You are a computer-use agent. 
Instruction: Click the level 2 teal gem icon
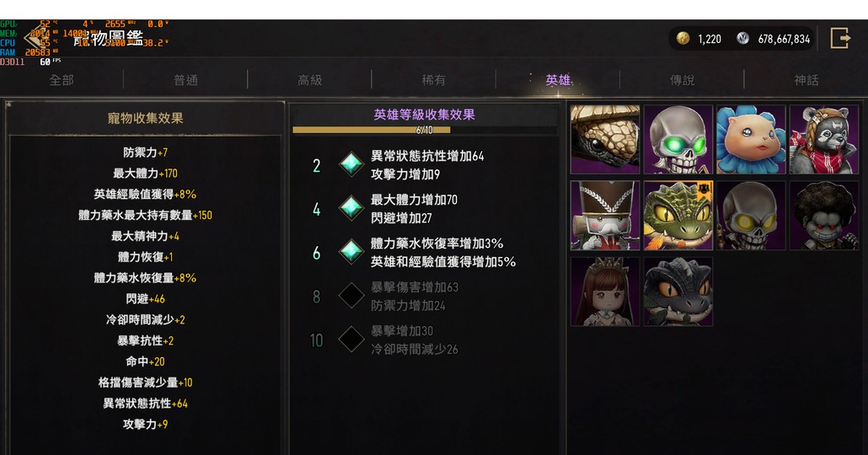351,164
